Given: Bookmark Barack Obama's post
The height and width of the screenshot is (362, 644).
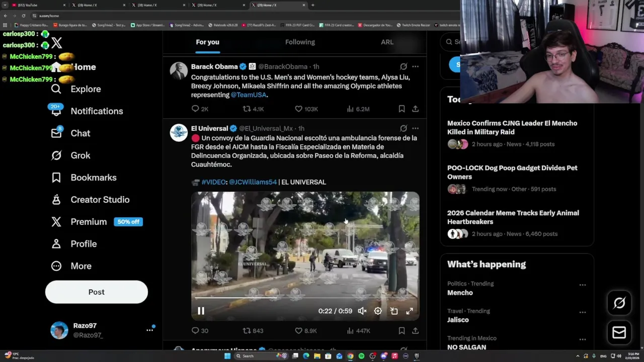Looking at the screenshot, I should coord(401,109).
